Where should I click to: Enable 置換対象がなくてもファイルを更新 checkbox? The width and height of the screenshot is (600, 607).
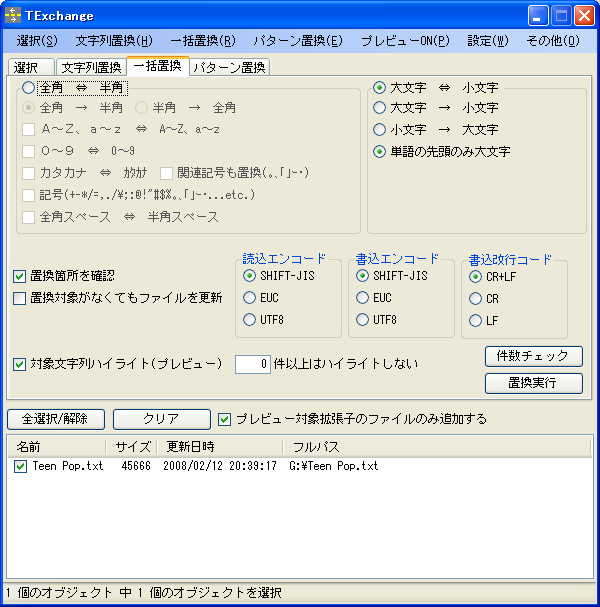[20, 298]
